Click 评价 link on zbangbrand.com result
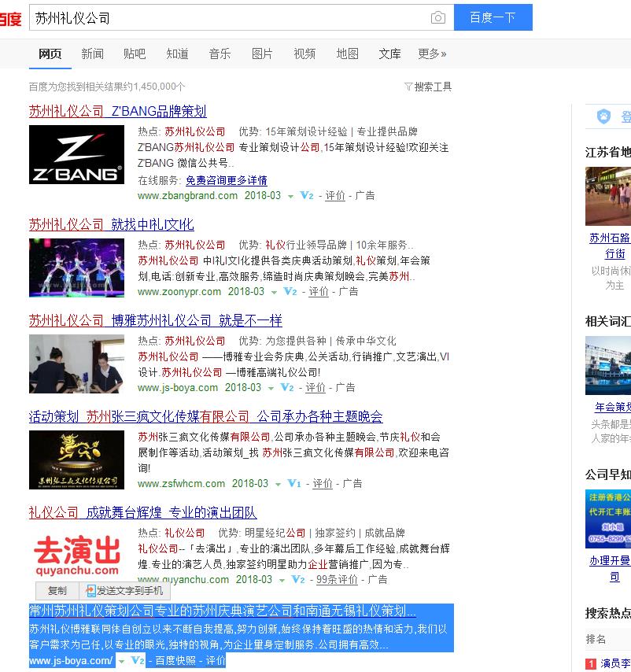 pos(335,195)
